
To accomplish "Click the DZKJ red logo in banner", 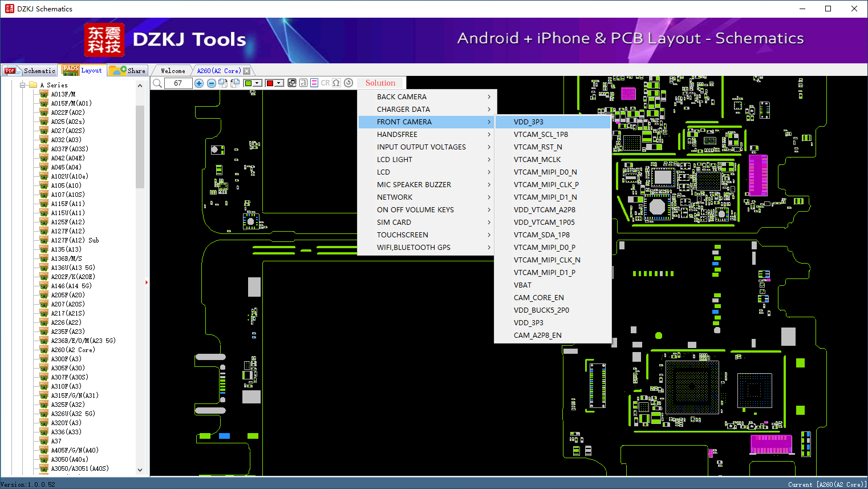I will click(x=104, y=40).
